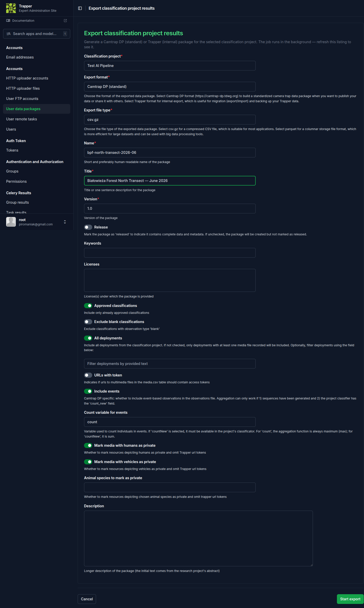Click the book icon beside Documentation
This screenshot has width=364, height=608.
click(x=8, y=21)
